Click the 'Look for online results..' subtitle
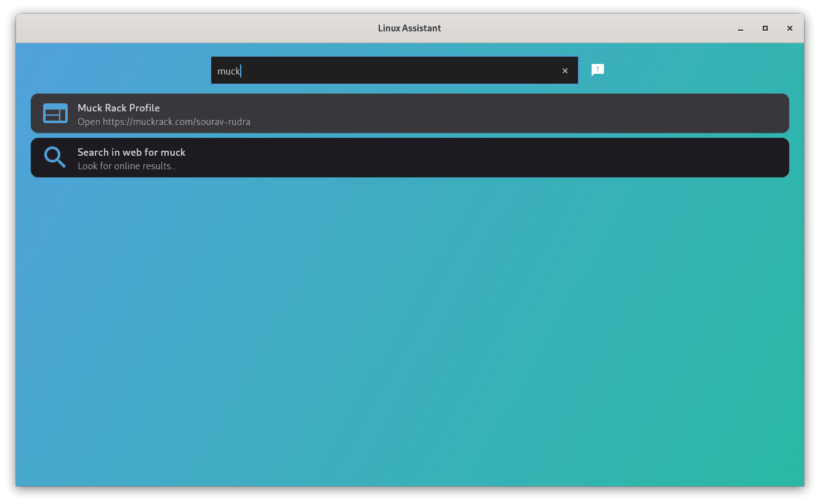The height and width of the screenshot is (504, 820). coord(126,166)
